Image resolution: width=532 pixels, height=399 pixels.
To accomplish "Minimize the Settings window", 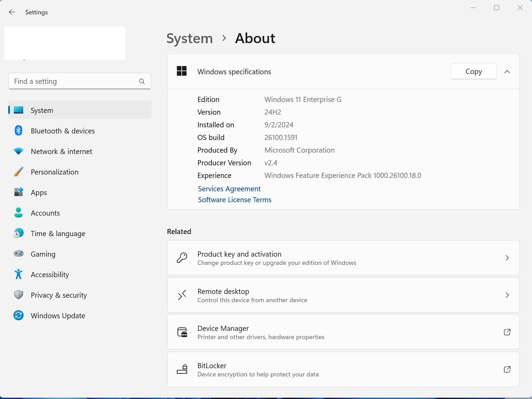I will [473, 8].
